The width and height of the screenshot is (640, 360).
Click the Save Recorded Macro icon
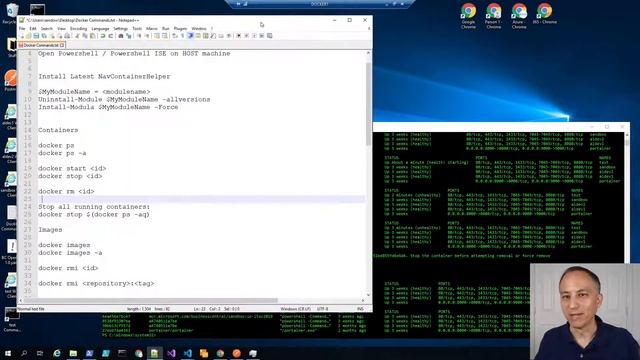click(269, 36)
